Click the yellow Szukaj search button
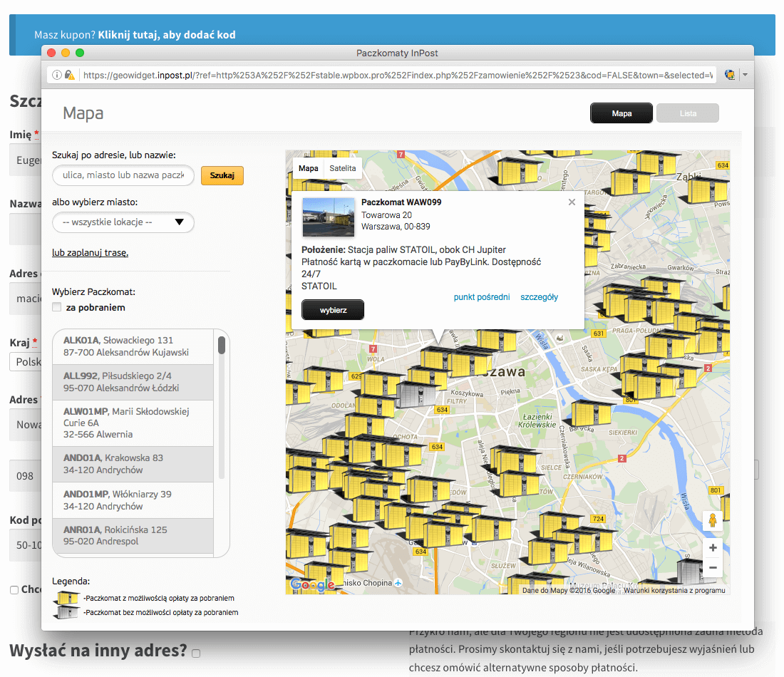Image resolution: width=784 pixels, height=677 pixels. pos(222,175)
